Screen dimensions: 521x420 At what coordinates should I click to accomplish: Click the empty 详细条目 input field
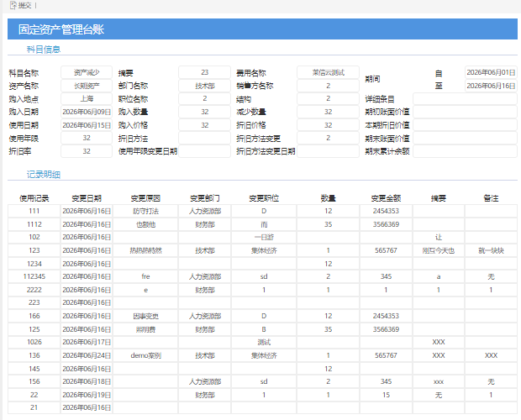click(x=465, y=98)
